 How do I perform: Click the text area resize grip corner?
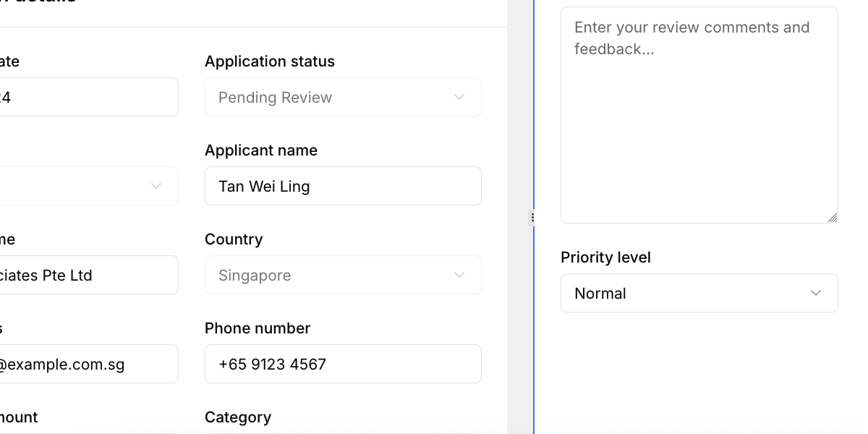[833, 218]
